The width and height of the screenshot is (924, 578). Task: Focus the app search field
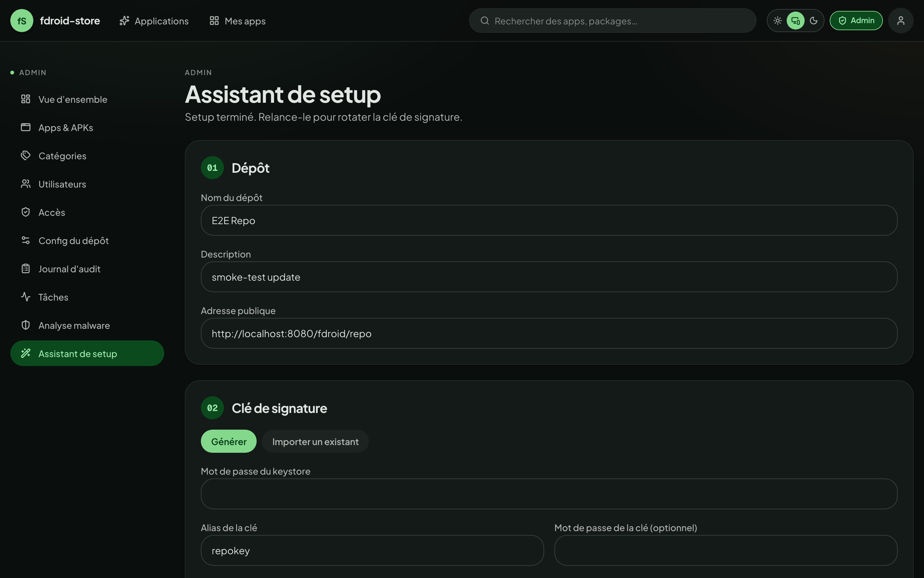[x=612, y=21]
